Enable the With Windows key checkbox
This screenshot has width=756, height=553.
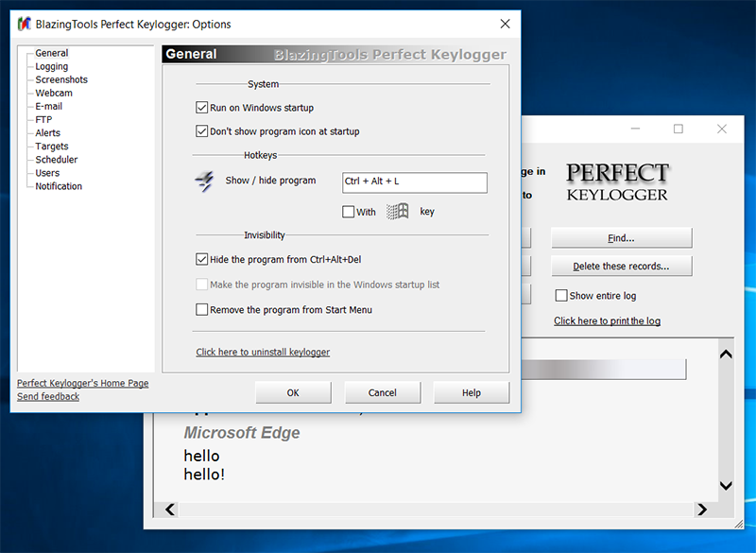pyautogui.click(x=348, y=212)
